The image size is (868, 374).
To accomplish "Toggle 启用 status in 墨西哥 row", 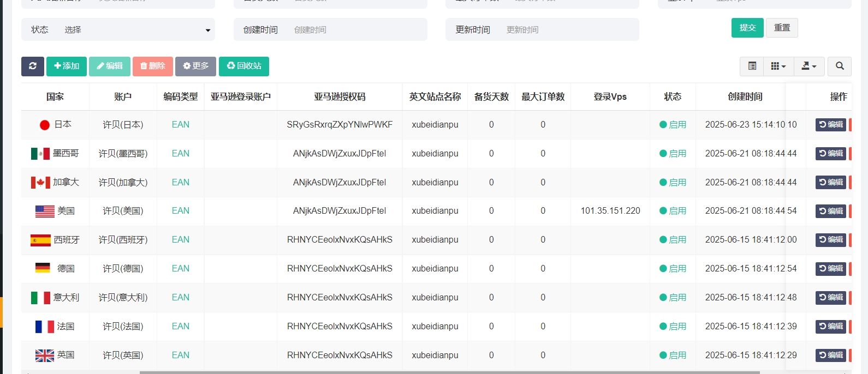I will pyautogui.click(x=673, y=154).
